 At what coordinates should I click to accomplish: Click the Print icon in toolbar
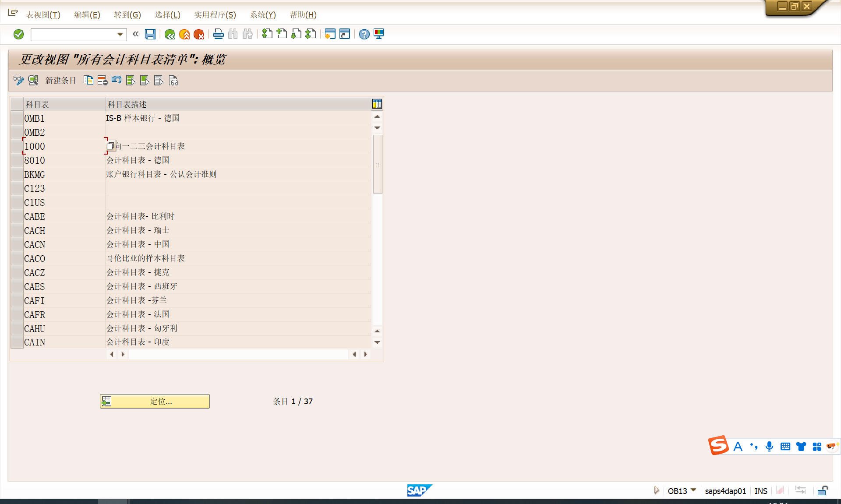tap(218, 34)
